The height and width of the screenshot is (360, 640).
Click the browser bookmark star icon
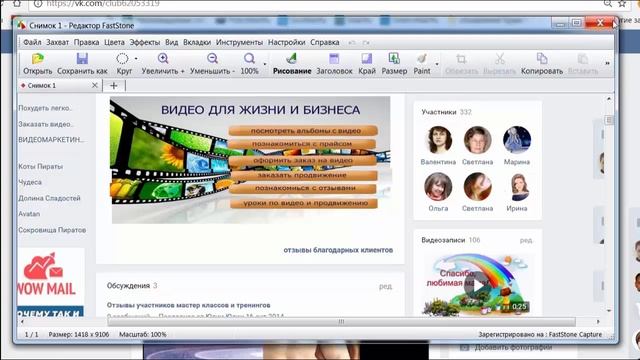click(622, 4)
